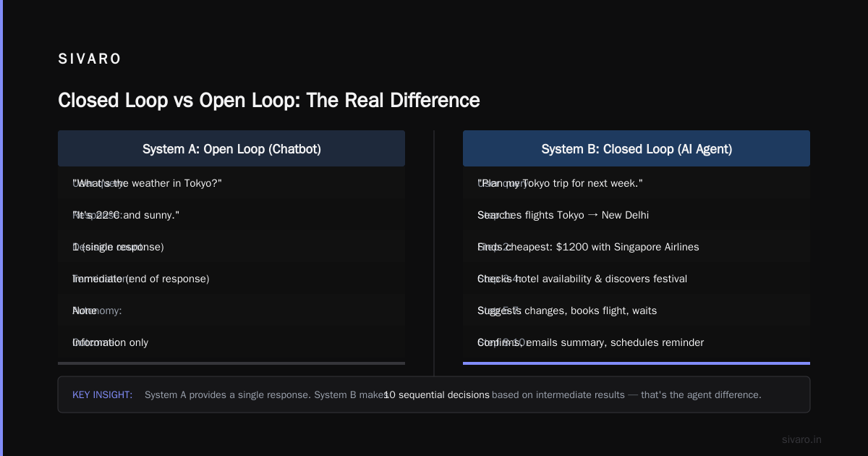Click the KEY INSIGHT label
Viewport: 868px width, 456px height.
[102, 394]
